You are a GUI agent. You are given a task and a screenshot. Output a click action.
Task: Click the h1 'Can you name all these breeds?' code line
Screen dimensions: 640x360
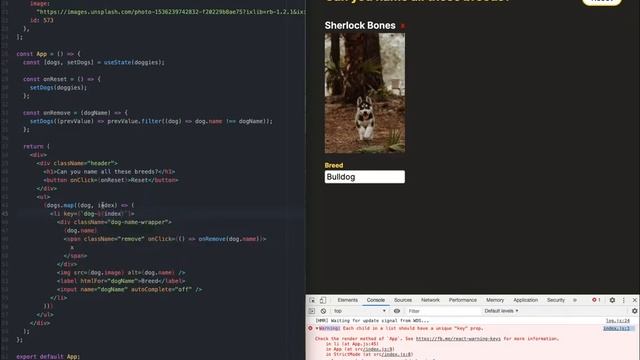pos(109,172)
